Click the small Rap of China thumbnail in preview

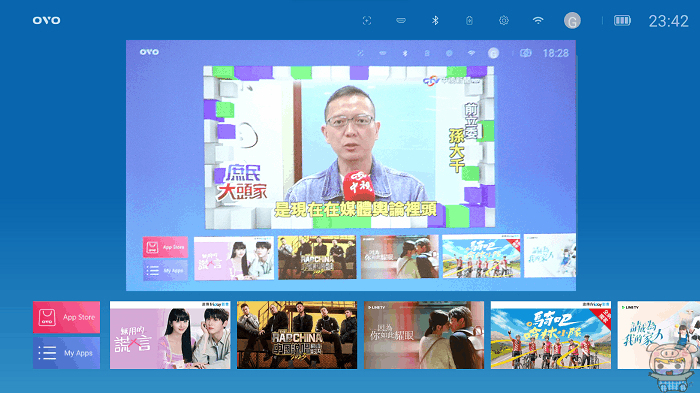317,258
